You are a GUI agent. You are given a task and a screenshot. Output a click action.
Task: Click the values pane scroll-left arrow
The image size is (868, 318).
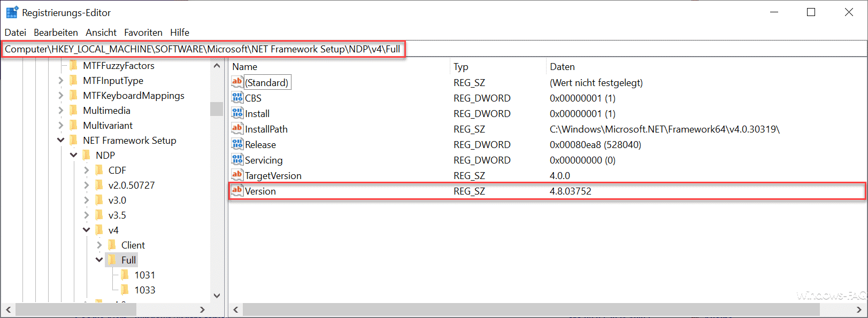(236, 309)
